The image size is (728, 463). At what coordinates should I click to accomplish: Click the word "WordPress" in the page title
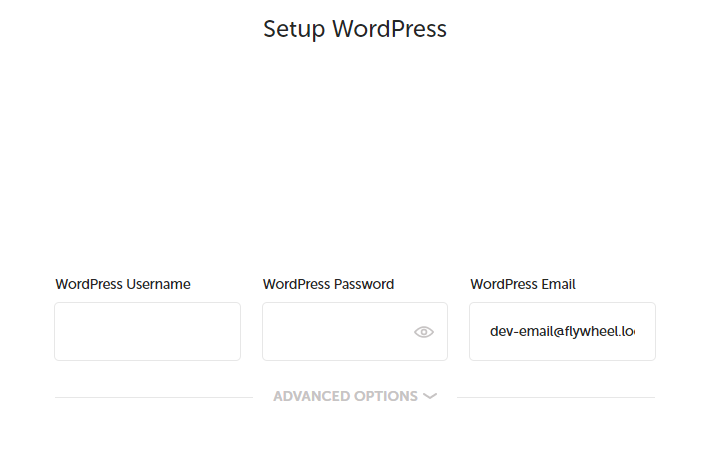coord(390,29)
